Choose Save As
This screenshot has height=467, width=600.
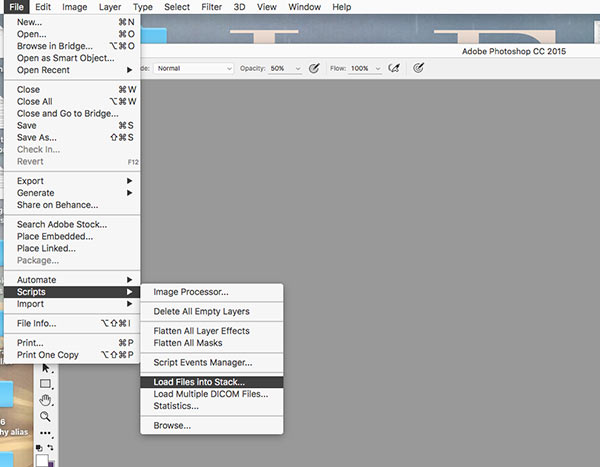72,137
